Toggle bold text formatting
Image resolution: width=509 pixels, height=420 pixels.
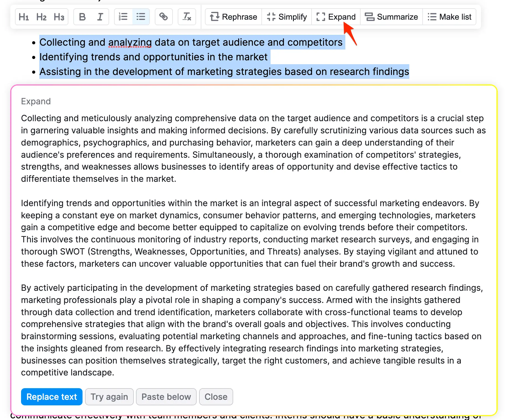tap(82, 17)
